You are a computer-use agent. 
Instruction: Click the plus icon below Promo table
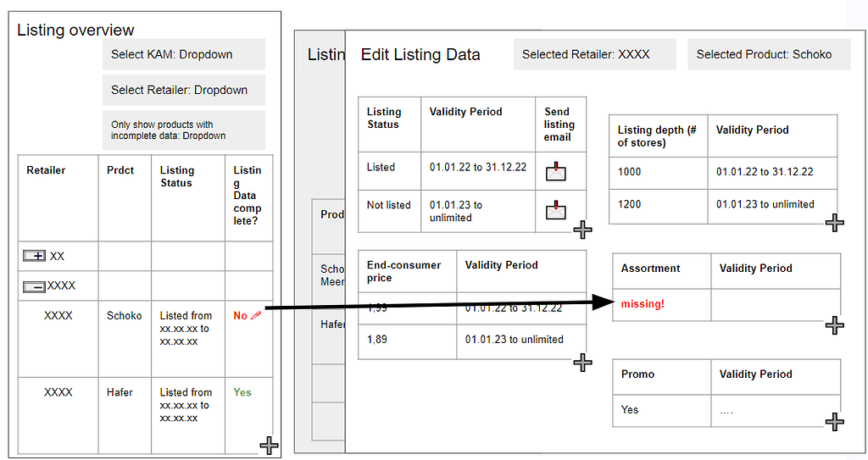(x=834, y=422)
